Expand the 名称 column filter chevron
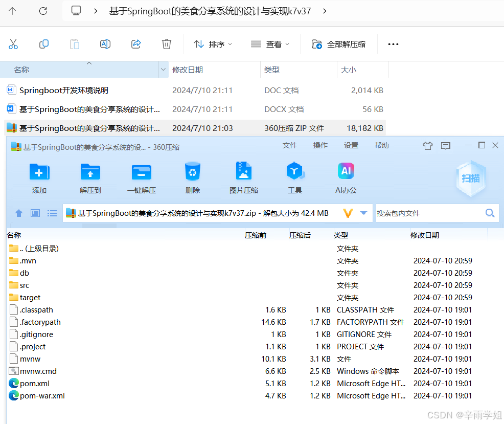 [x=163, y=70]
